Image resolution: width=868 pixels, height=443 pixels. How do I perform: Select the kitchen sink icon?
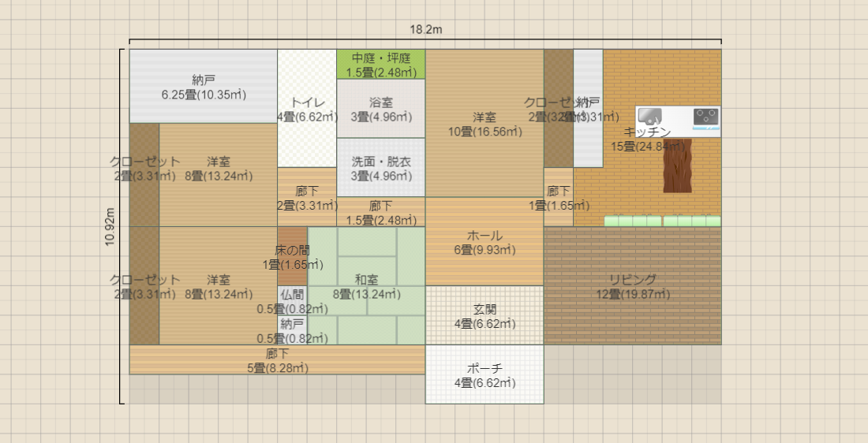(x=649, y=117)
